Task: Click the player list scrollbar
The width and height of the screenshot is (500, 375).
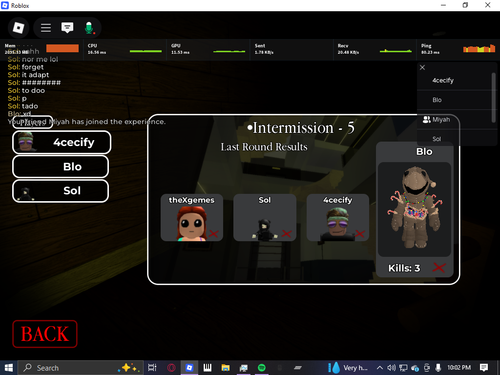Action: pos(494,97)
